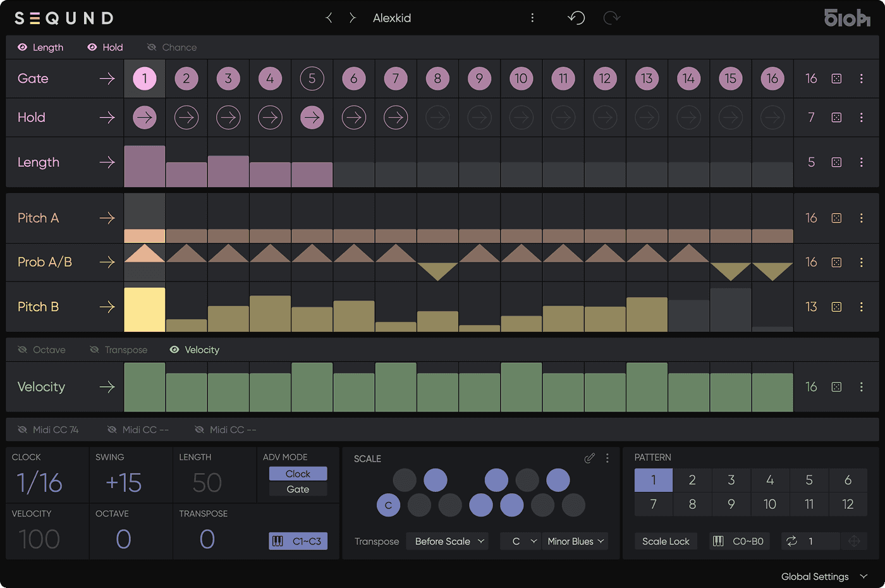
Task: Go to previous preset arrow
Action: pos(329,18)
